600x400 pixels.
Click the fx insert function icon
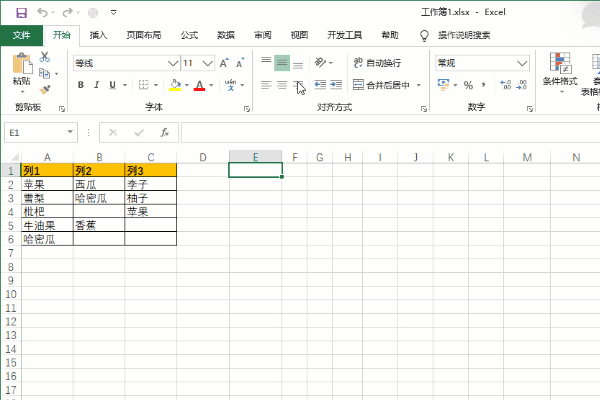[165, 133]
